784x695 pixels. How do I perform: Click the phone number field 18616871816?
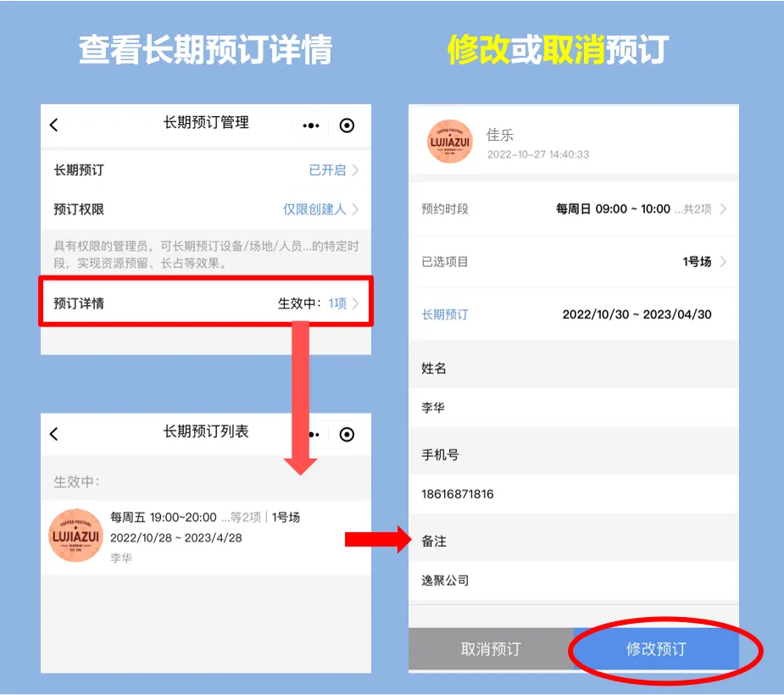click(573, 494)
